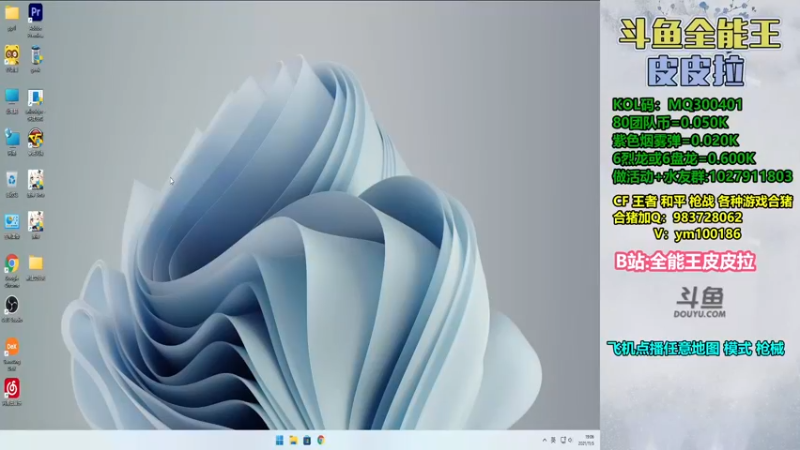Open the Windows Start menu
Viewport: 800px width, 450px height.
(280, 440)
